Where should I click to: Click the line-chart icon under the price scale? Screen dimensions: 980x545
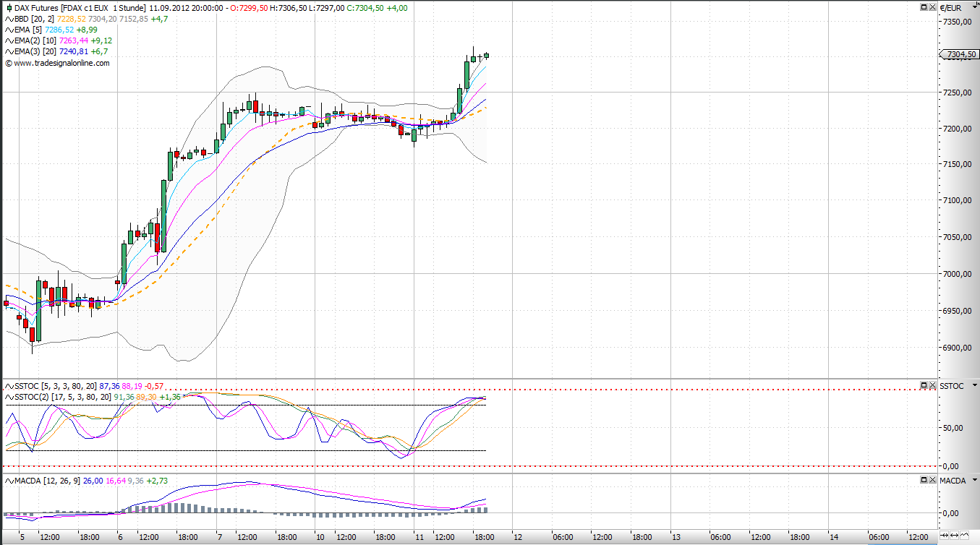pyautogui.click(x=966, y=536)
